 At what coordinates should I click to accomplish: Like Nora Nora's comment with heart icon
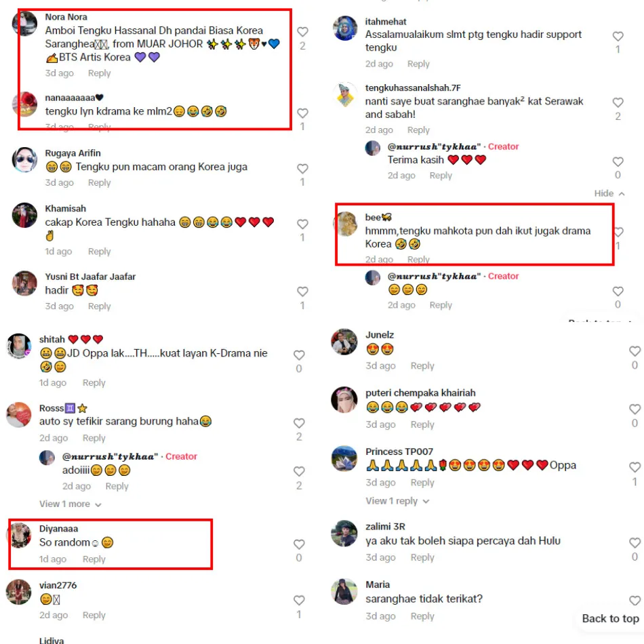pos(303,32)
